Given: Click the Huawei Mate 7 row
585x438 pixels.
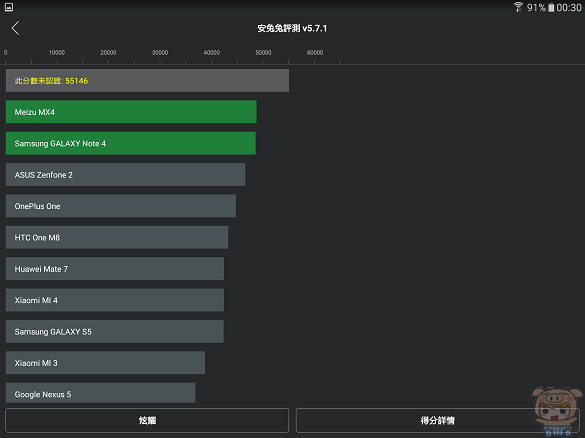Looking at the screenshot, I should click(x=115, y=269).
